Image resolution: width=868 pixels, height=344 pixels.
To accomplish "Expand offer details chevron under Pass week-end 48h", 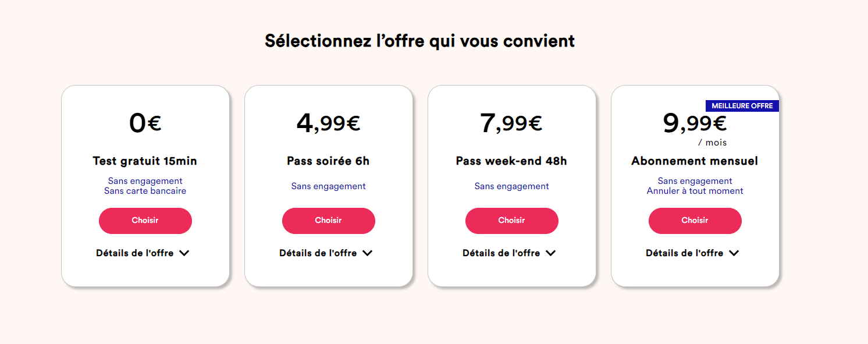I will 551,253.
